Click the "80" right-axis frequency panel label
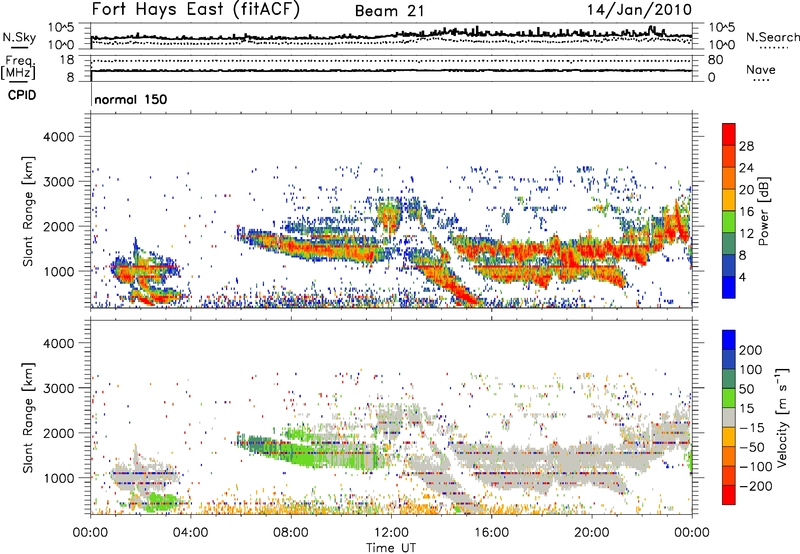Viewport: 800px width, 554px height. tap(716, 60)
